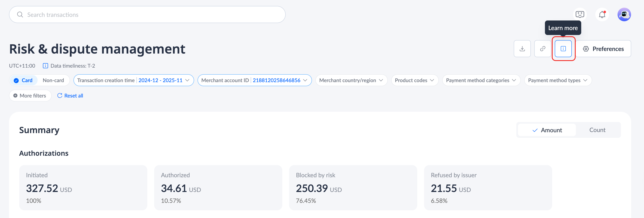Open Transaction creation time date filter
This screenshot has width=644, height=218.
[133, 80]
